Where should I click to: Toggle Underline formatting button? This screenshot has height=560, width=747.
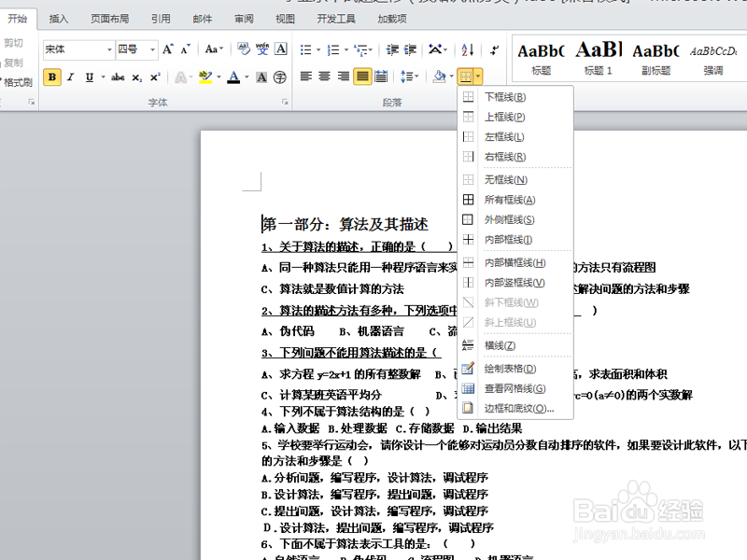coord(89,77)
